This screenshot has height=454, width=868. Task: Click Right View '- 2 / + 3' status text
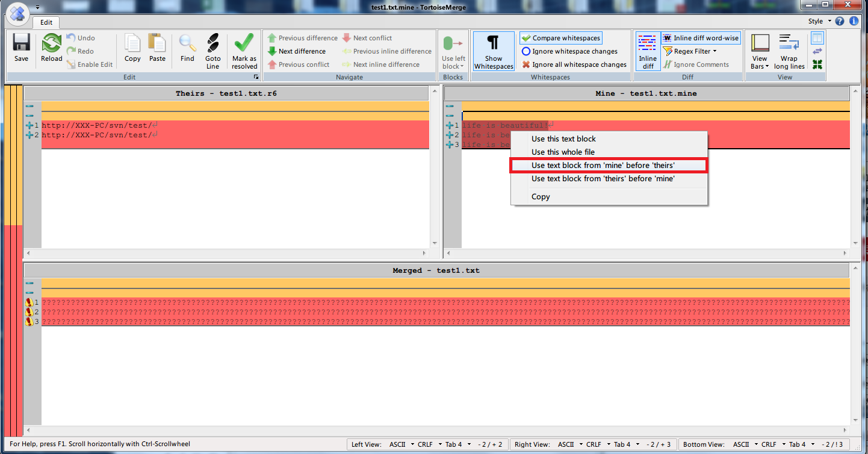(x=659, y=444)
